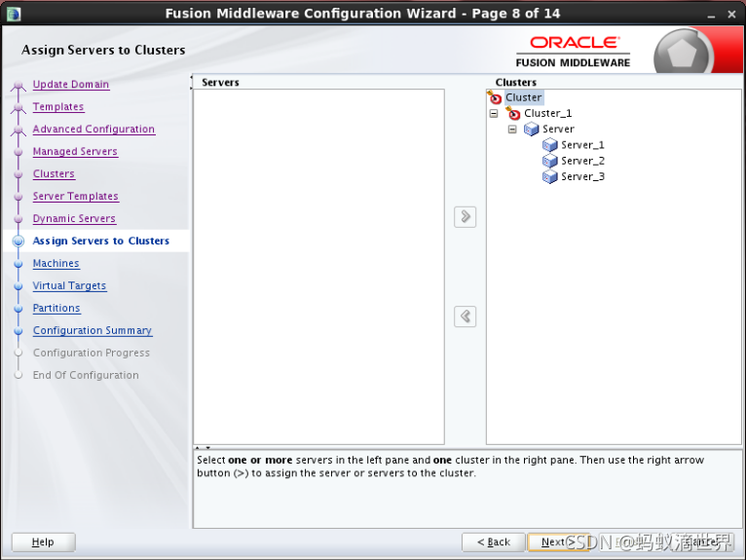Click the Clusters pane header label
The height and width of the screenshot is (560, 746).
[x=516, y=83]
